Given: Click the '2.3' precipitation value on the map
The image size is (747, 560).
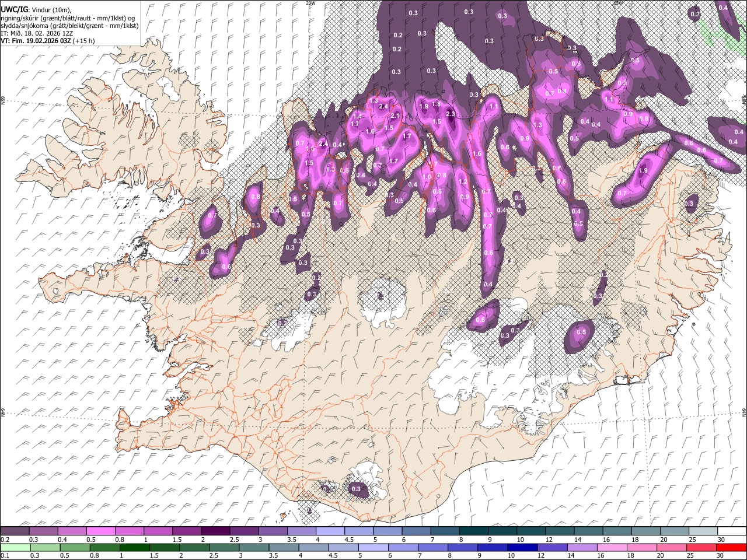Looking at the screenshot, I should pyautogui.click(x=450, y=114).
